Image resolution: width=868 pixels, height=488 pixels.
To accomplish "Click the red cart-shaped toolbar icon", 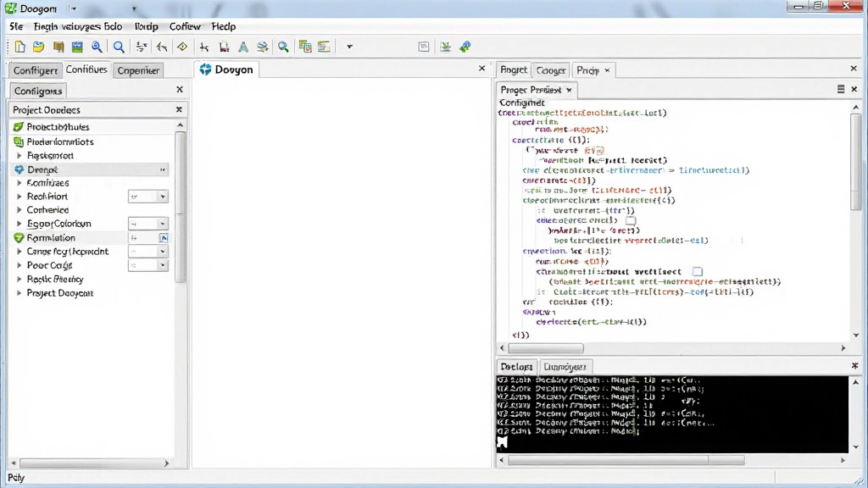I will (224, 47).
